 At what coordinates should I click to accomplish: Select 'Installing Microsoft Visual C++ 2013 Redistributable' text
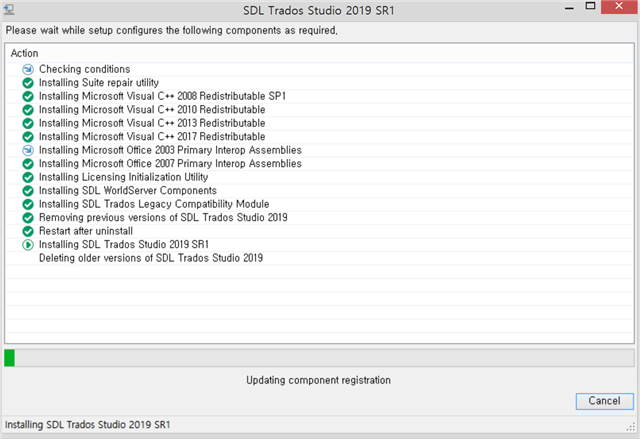(x=152, y=123)
